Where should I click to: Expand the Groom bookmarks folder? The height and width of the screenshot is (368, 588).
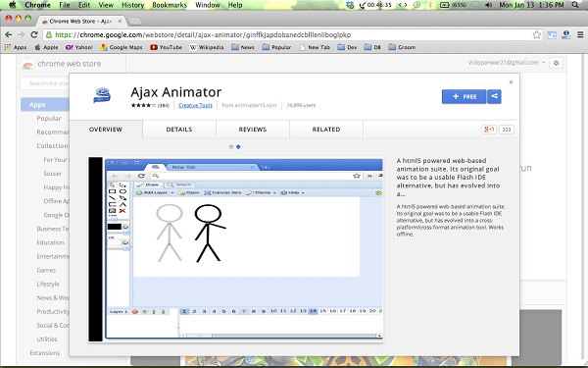click(x=402, y=47)
